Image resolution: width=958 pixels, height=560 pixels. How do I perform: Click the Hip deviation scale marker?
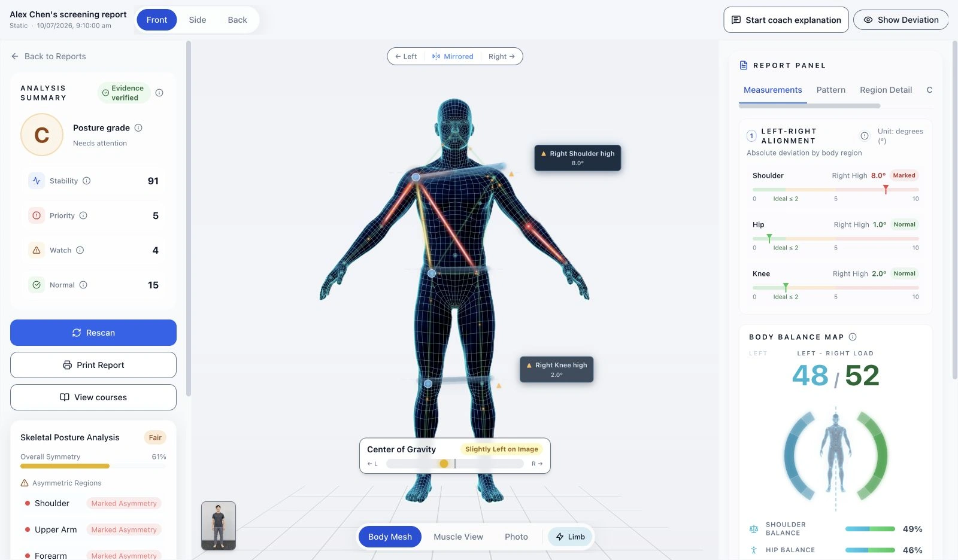(x=769, y=238)
